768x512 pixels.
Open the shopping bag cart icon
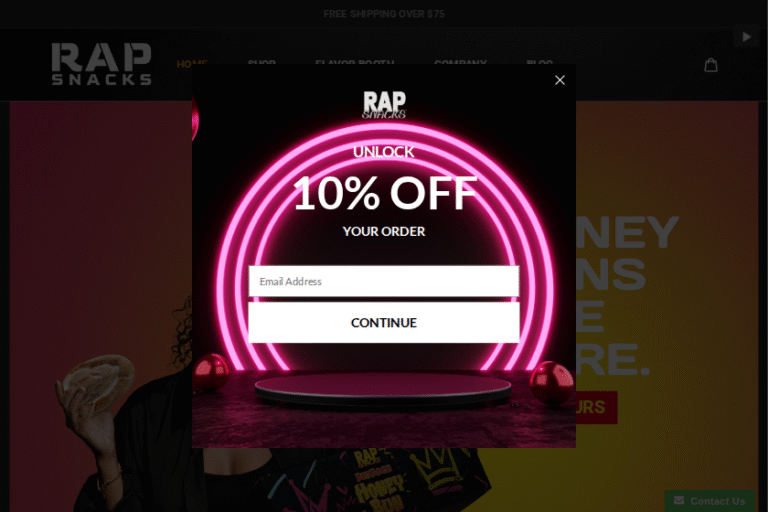[x=711, y=65]
